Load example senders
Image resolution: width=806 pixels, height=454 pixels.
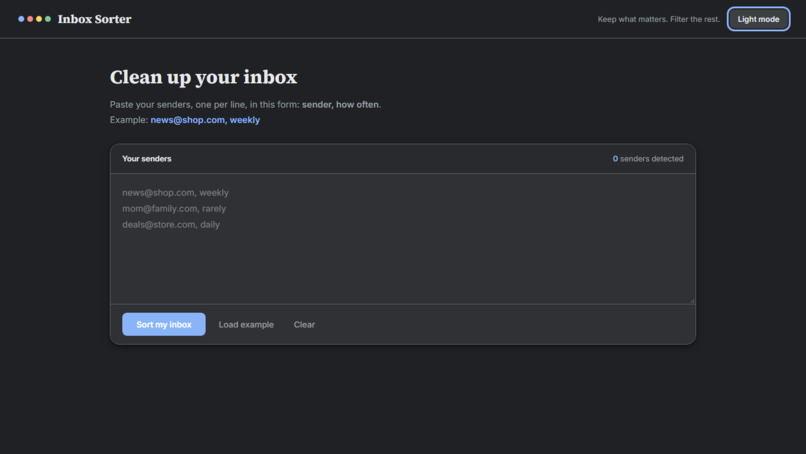(246, 324)
